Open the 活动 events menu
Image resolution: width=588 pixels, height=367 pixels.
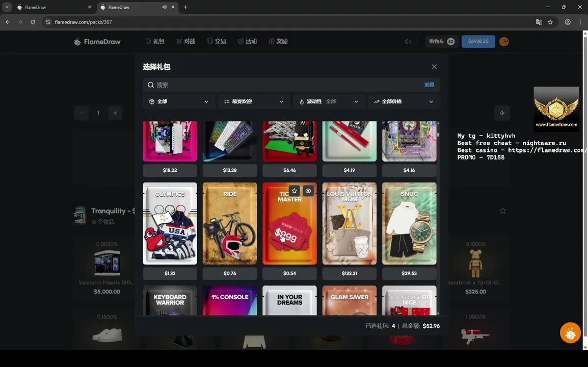coord(247,41)
